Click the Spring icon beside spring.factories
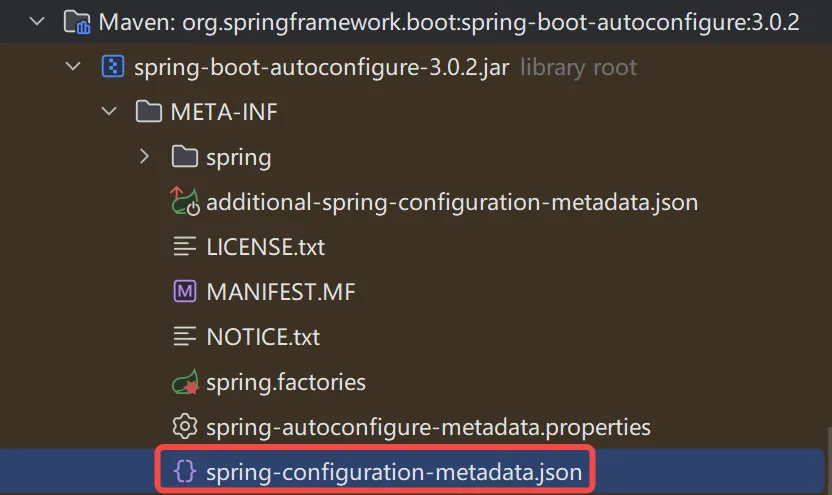Screen dimensions: 832x495 pyautogui.click(x=185, y=382)
